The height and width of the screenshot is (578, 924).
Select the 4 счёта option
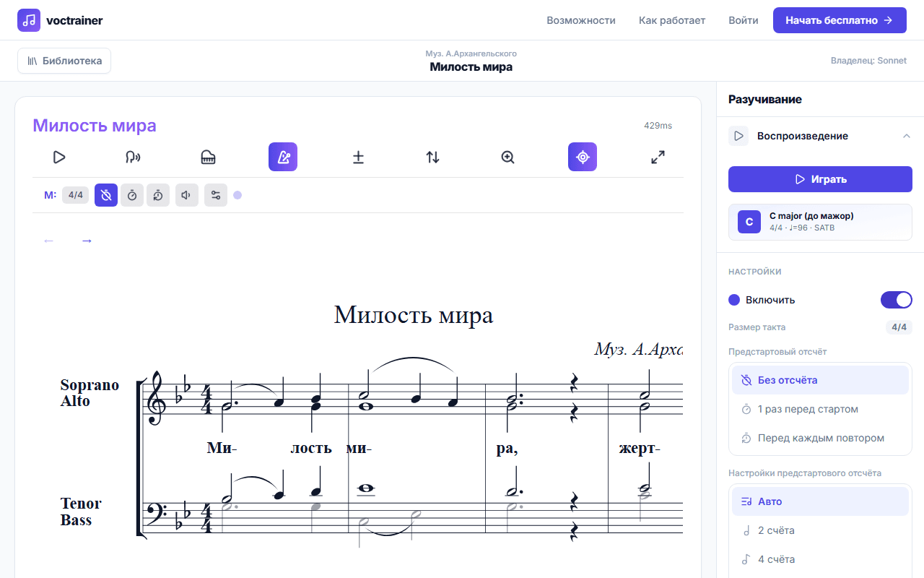coord(820,559)
